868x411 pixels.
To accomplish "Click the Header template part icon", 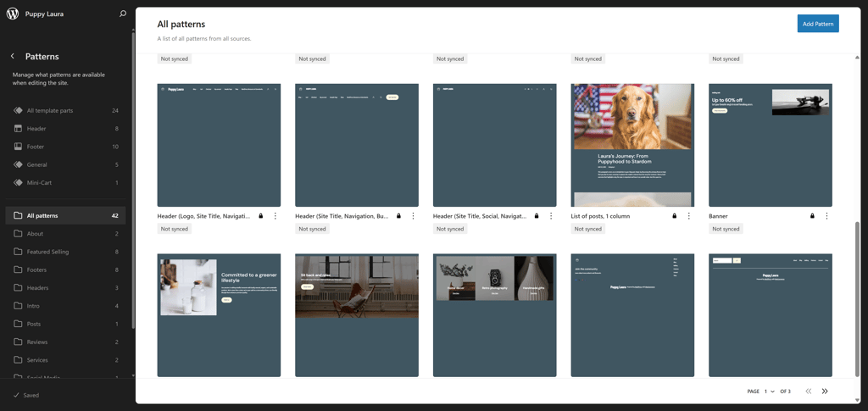I will 18,128.
